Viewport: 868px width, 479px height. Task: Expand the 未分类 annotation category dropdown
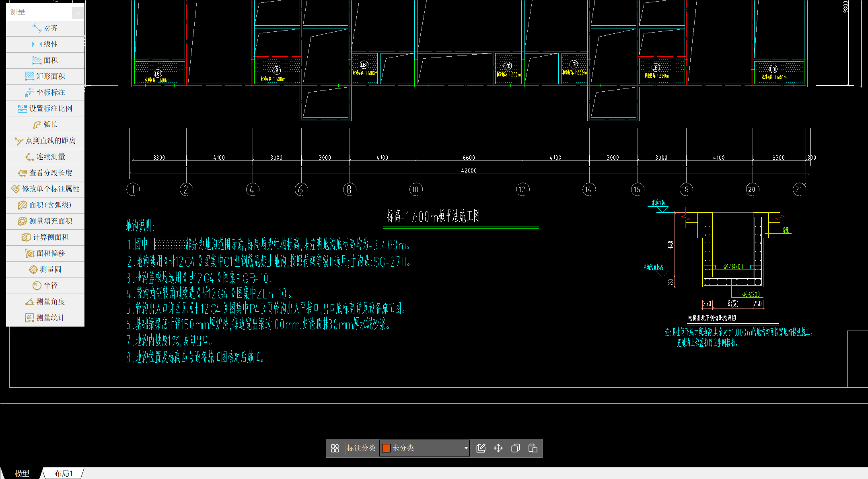[466, 448]
